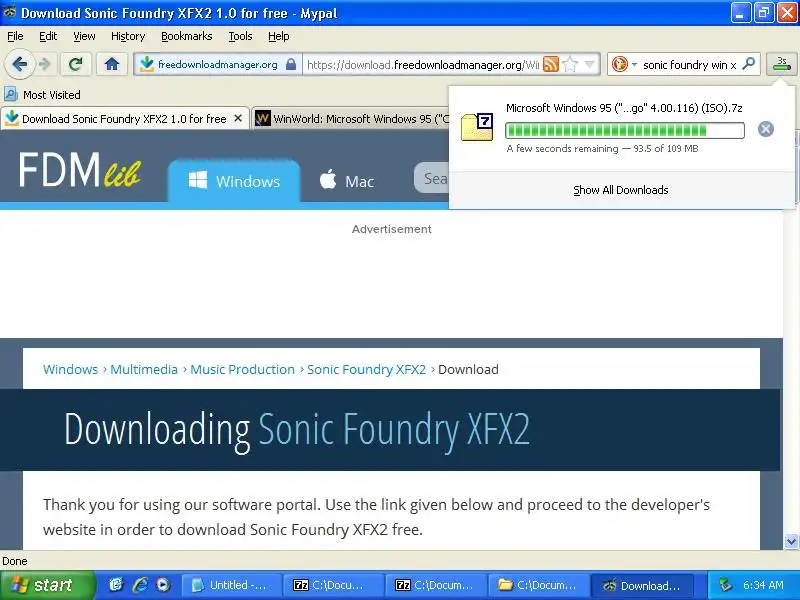Cancel the Windows 95 ISO download

(x=765, y=129)
